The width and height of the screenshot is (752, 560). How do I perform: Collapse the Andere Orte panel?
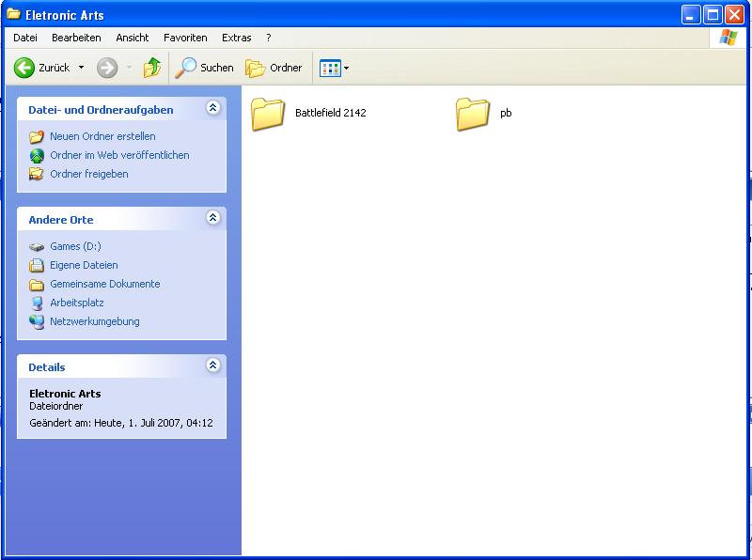[x=213, y=217]
